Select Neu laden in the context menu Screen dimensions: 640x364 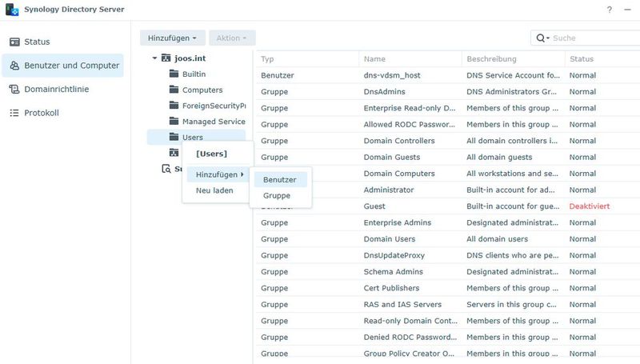coord(215,190)
